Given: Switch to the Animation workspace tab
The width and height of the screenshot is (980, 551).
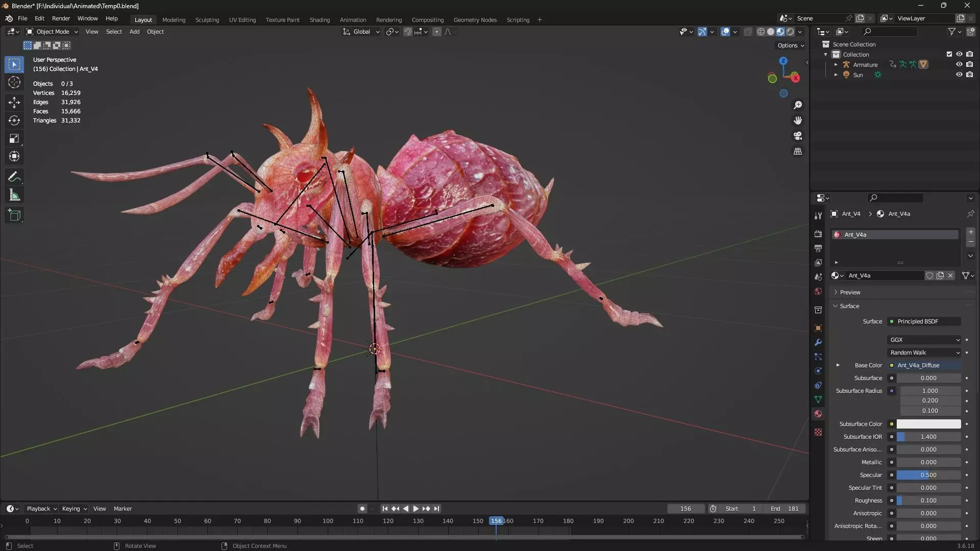Looking at the screenshot, I should pos(353,20).
